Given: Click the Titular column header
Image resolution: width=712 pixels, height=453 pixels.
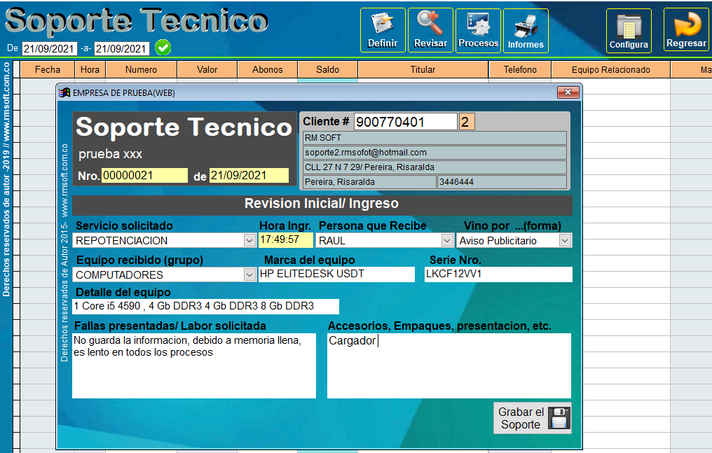Looking at the screenshot, I should click(x=423, y=70).
